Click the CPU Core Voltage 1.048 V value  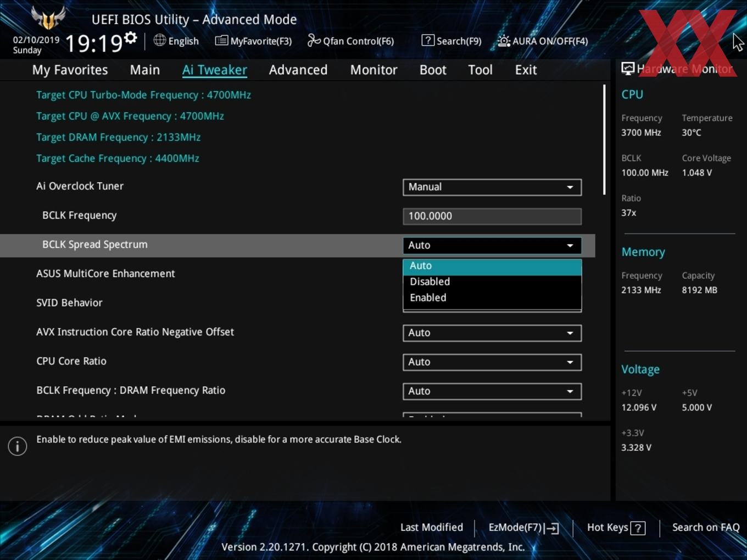696,173
